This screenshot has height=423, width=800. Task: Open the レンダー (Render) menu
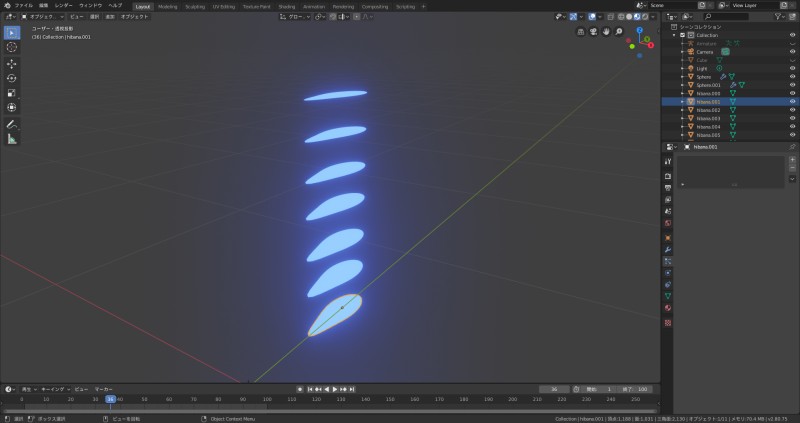[63, 6]
